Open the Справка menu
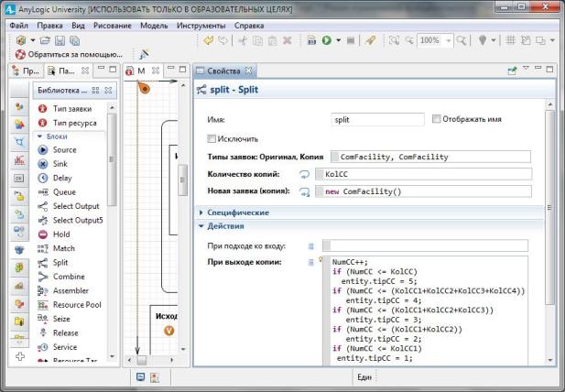 [249, 26]
